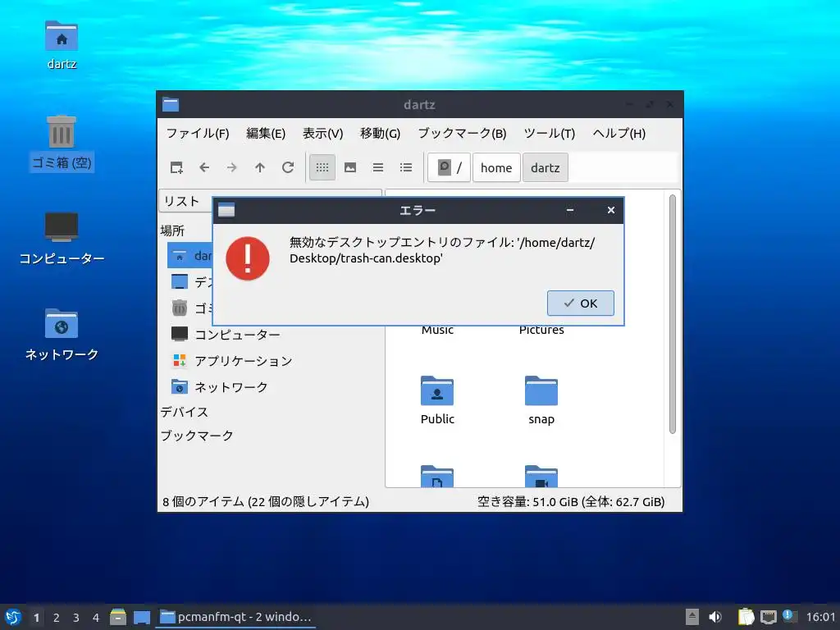Open the Lubuntu start menu

point(13,617)
